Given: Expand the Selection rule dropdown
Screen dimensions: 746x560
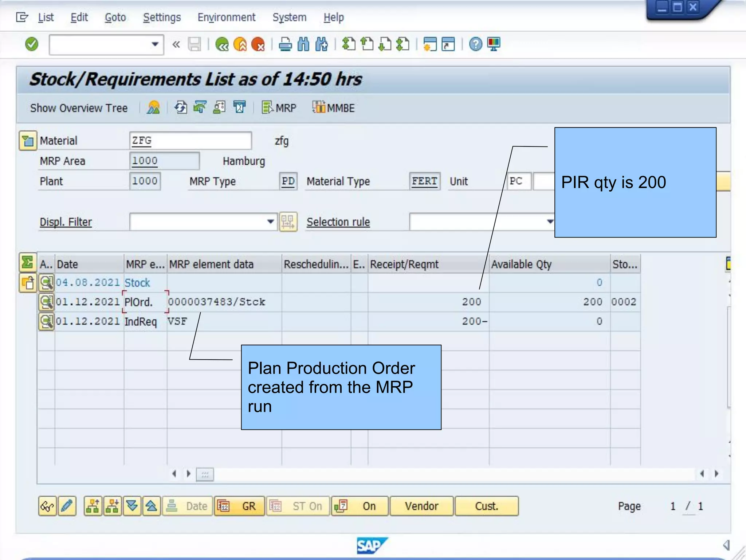Looking at the screenshot, I should click(x=550, y=222).
